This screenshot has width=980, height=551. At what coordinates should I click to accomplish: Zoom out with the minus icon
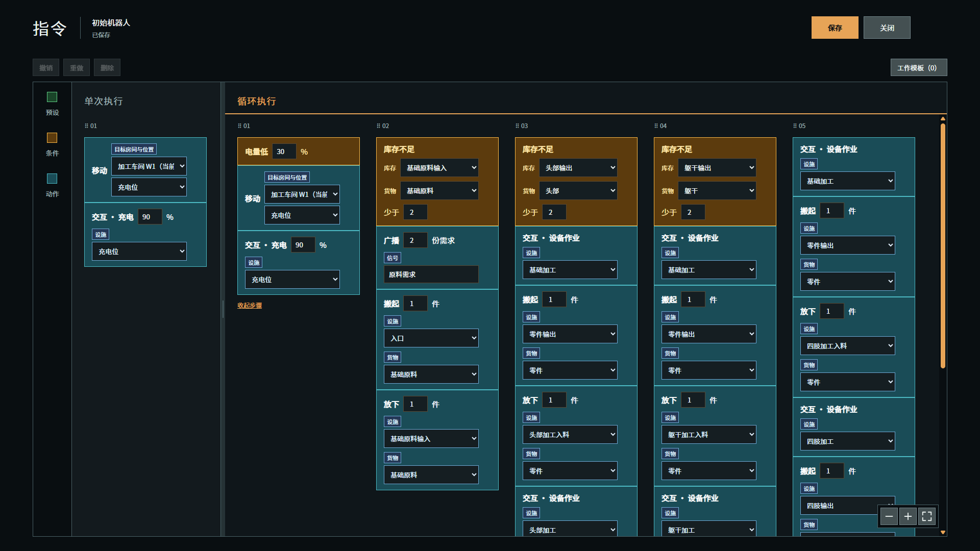889,516
